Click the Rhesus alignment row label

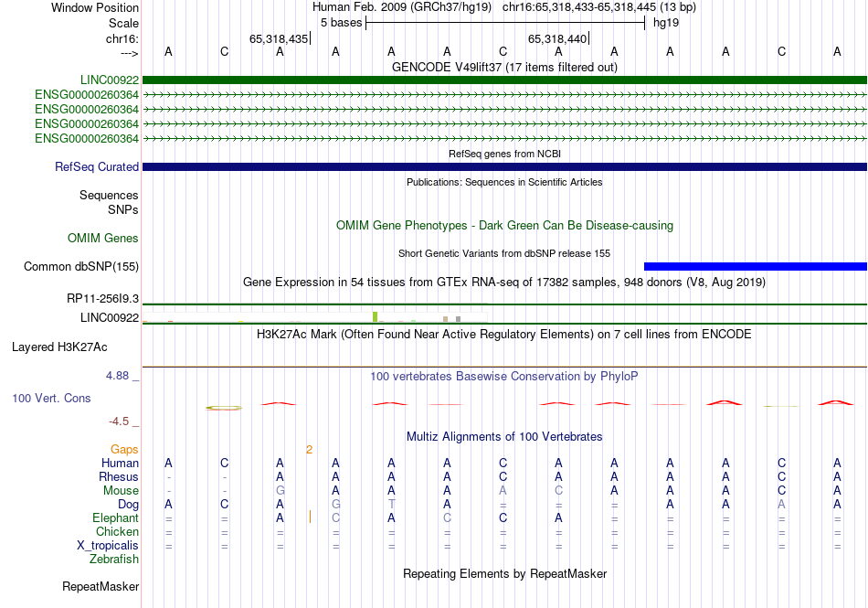click(119, 476)
